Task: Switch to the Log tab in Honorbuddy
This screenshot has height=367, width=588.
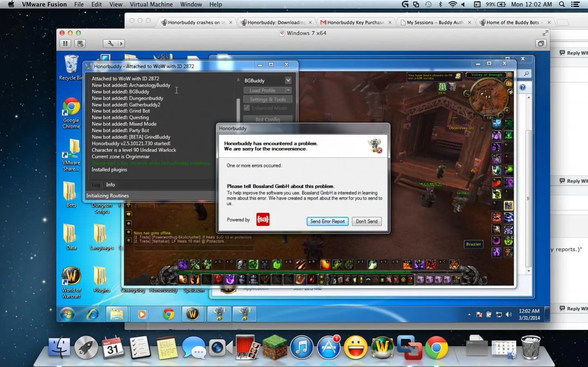Action: tap(96, 185)
